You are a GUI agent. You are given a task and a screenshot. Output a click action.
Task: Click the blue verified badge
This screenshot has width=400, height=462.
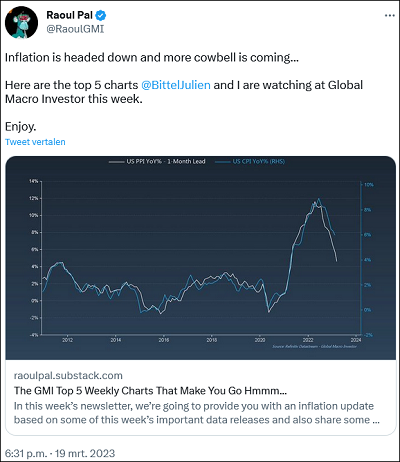[101, 15]
